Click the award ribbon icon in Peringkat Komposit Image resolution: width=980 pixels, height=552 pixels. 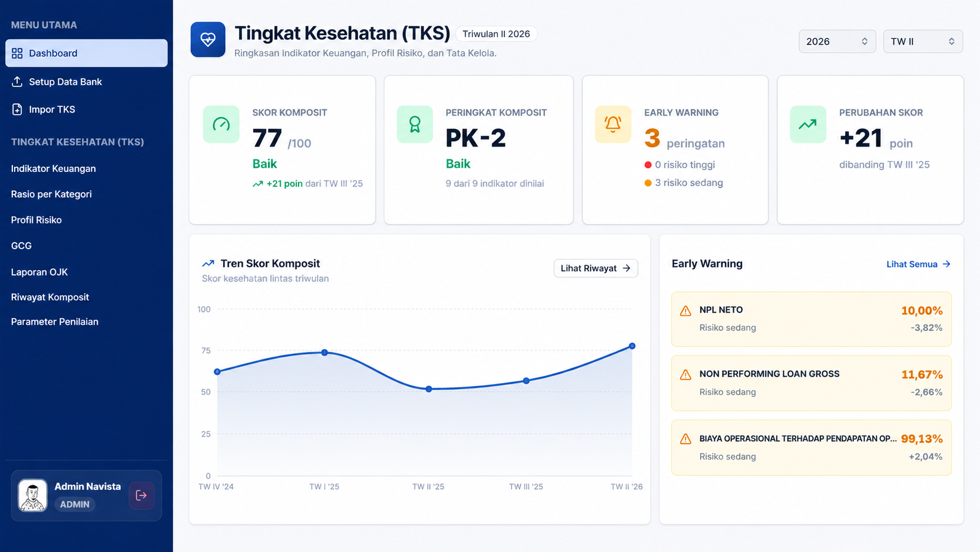415,124
